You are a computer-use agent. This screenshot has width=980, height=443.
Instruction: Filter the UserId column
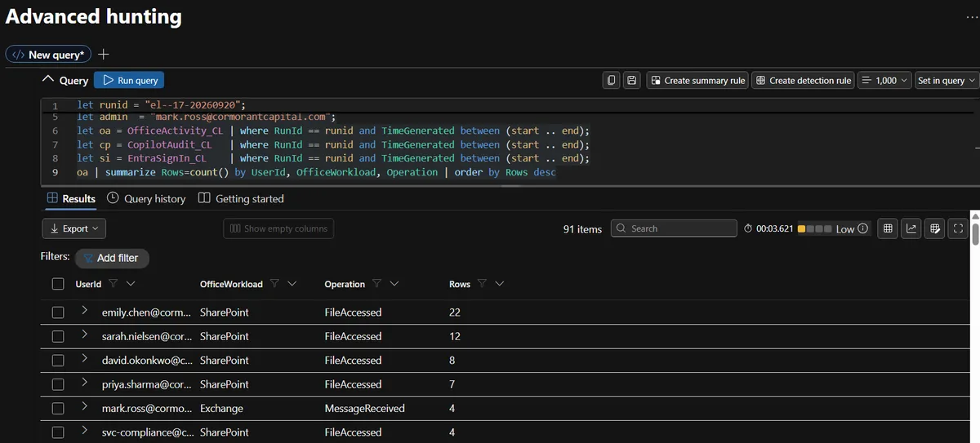click(113, 284)
